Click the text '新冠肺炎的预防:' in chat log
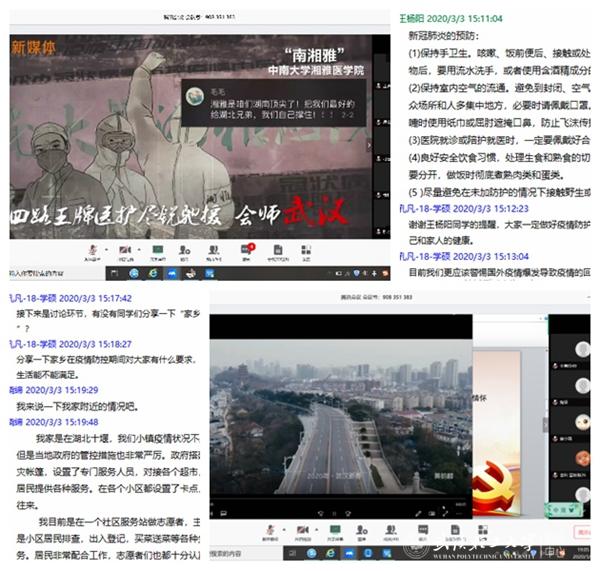The image size is (600, 571). tap(444, 36)
